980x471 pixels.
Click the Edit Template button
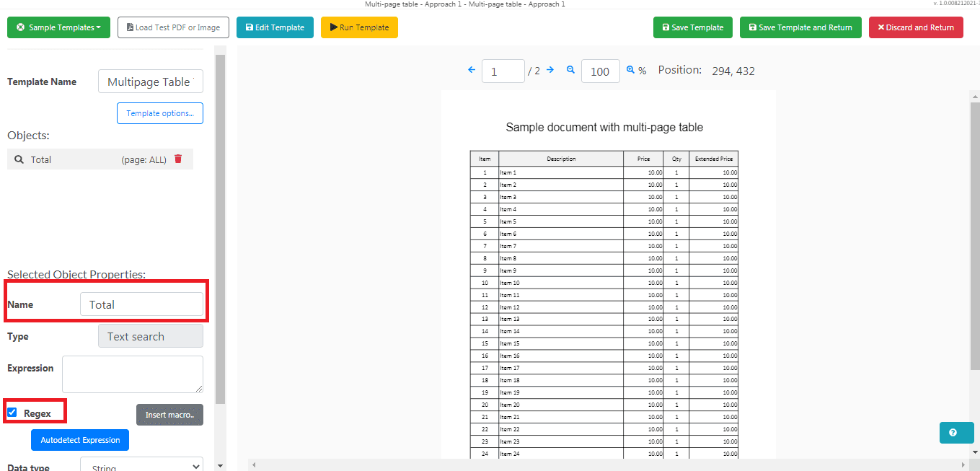(x=275, y=27)
